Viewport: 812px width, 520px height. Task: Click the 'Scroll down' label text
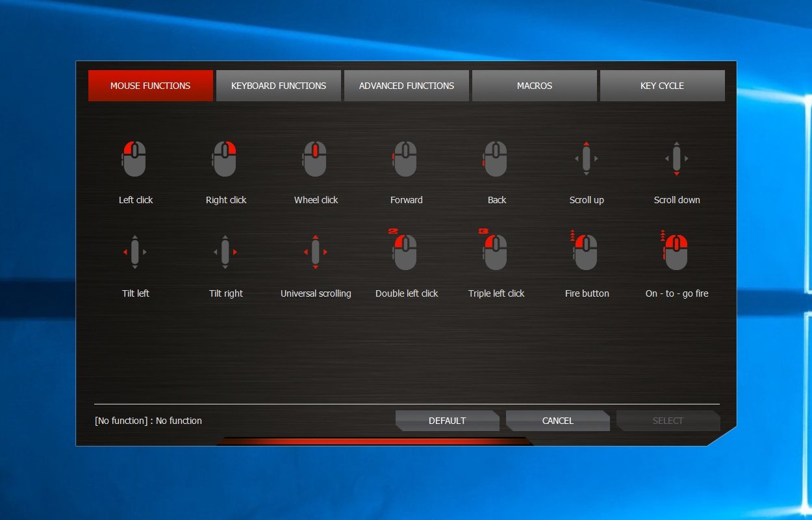[677, 200]
